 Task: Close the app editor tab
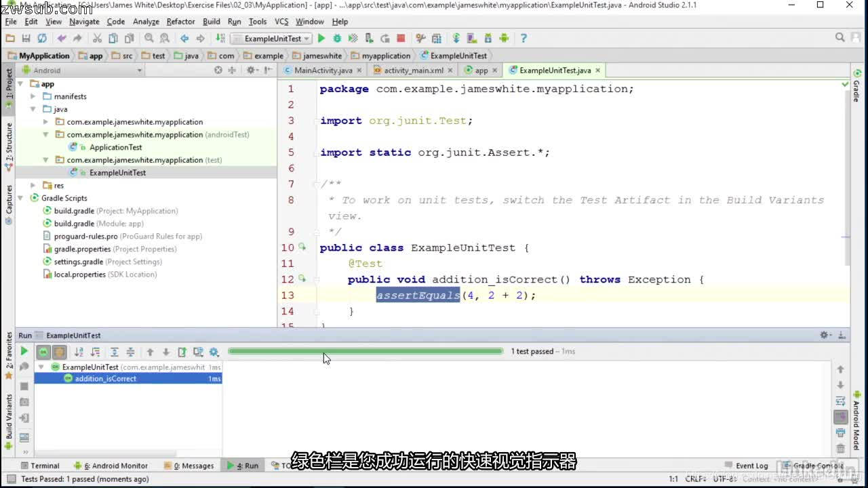click(x=494, y=70)
